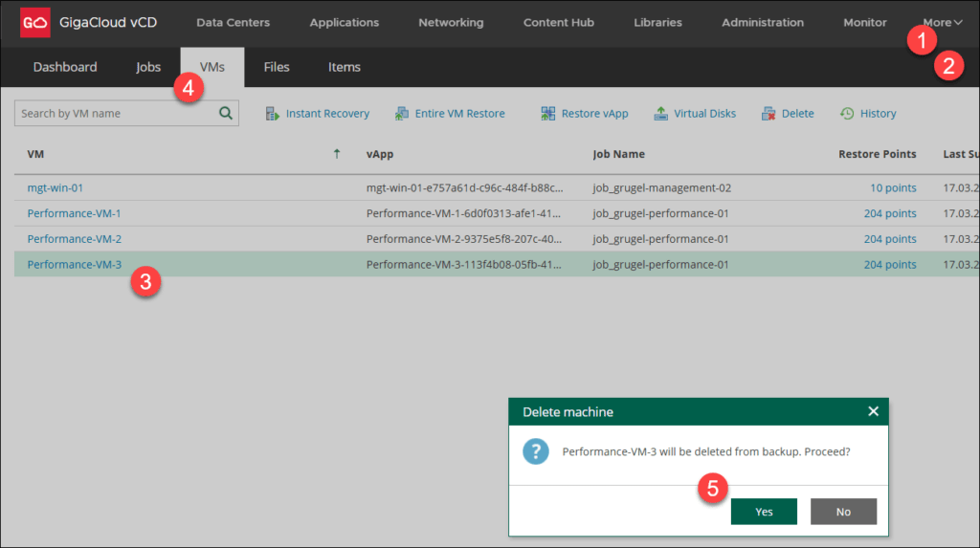Cancel deletion with the No button
Image resolution: width=980 pixels, height=548 pixels.
843,512
